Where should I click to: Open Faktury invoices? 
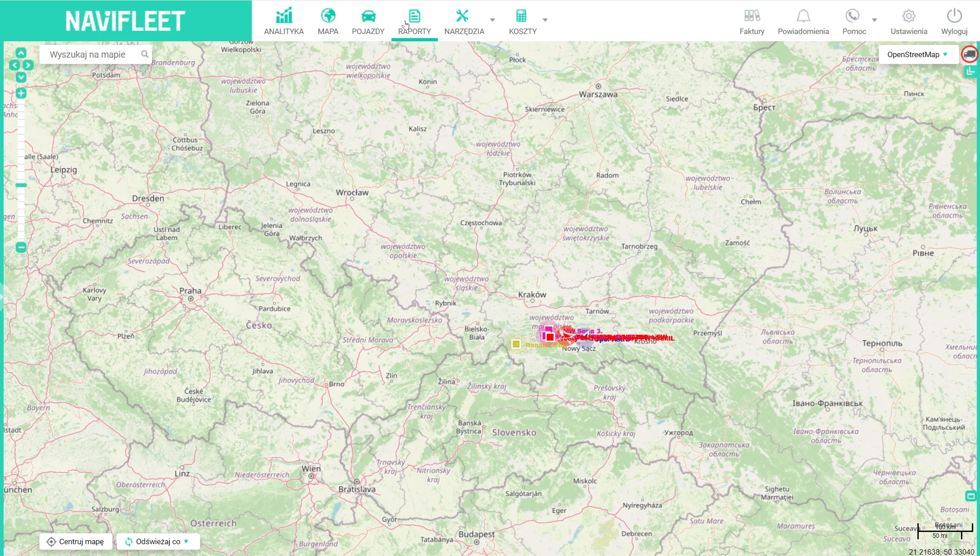click(752, 21)
